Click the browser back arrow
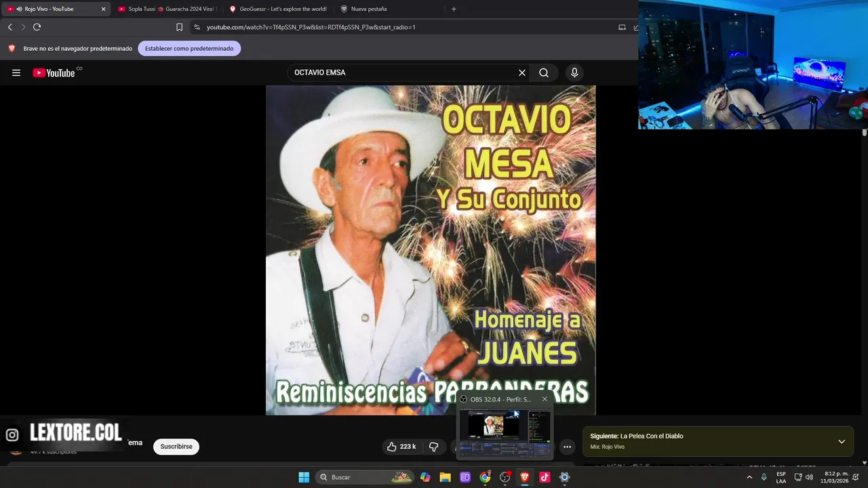This screenshot has height=488, width=868. click(10, 27)
